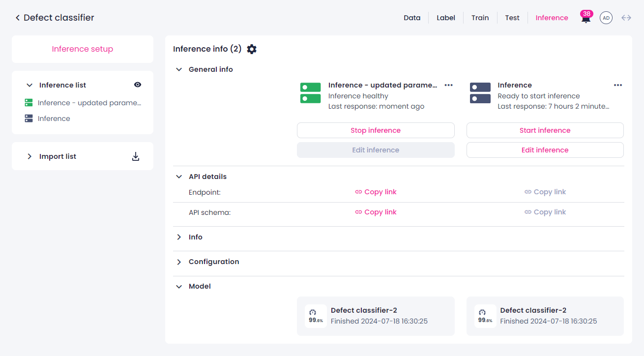Click the Inference setup button

(83, 49)
